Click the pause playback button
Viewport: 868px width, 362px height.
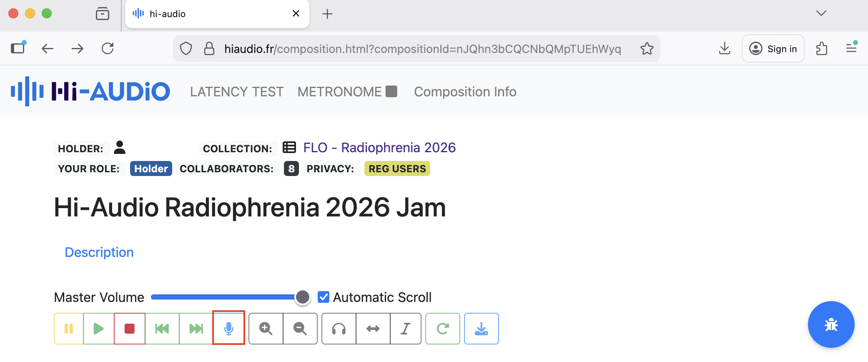[x=69, y=329]
